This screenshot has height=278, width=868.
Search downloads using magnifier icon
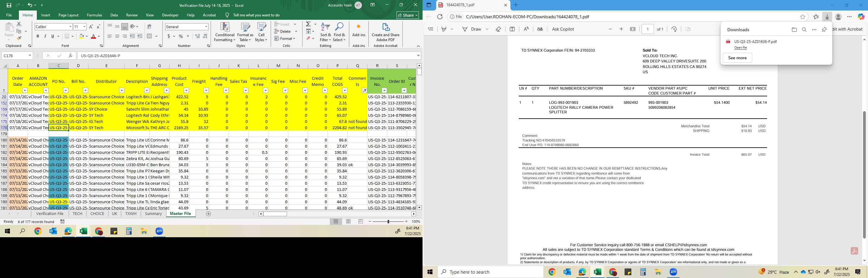804,30
